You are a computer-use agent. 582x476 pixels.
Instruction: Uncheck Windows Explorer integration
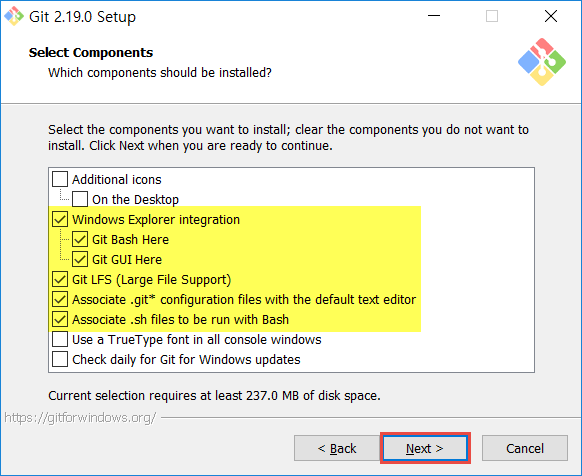60,219
